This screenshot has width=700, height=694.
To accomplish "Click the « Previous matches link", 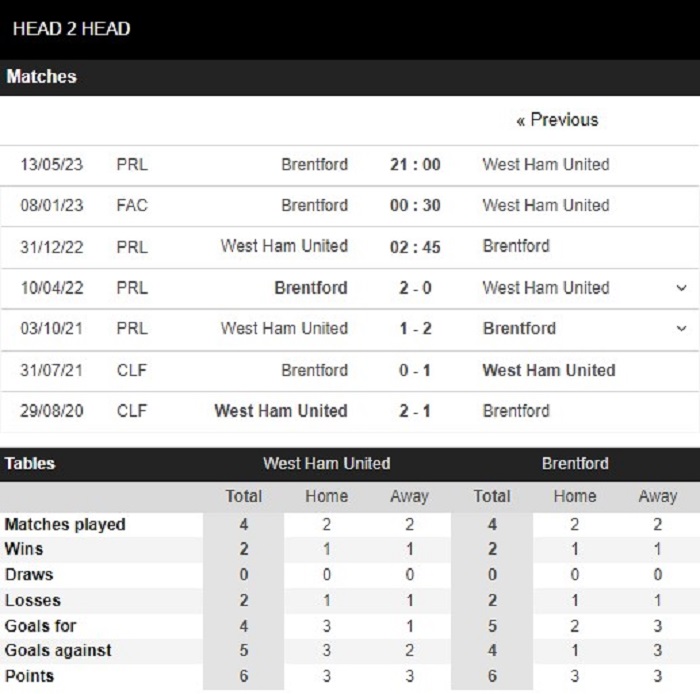I will (x=557, y=120).
